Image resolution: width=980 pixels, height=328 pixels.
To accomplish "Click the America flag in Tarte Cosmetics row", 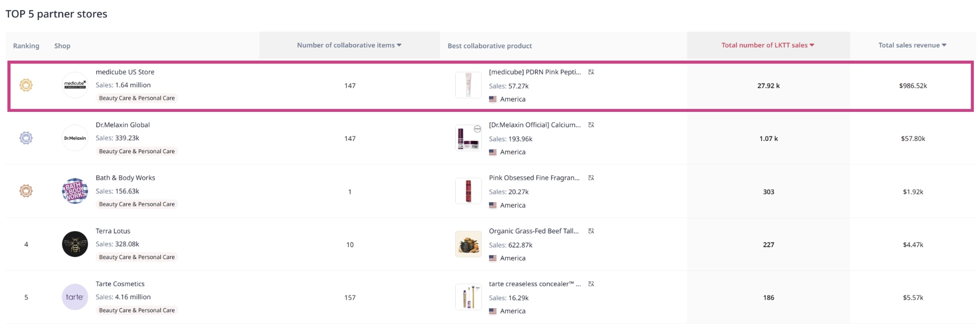I will coord(493,311).
